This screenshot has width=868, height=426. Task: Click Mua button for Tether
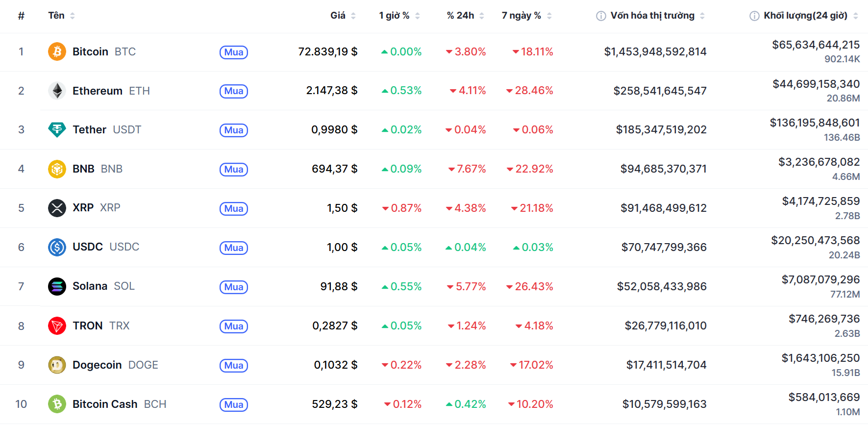point(234,130)
